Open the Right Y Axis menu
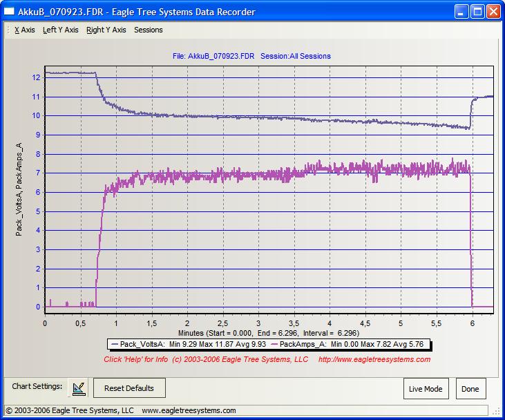 click(106, 30)
